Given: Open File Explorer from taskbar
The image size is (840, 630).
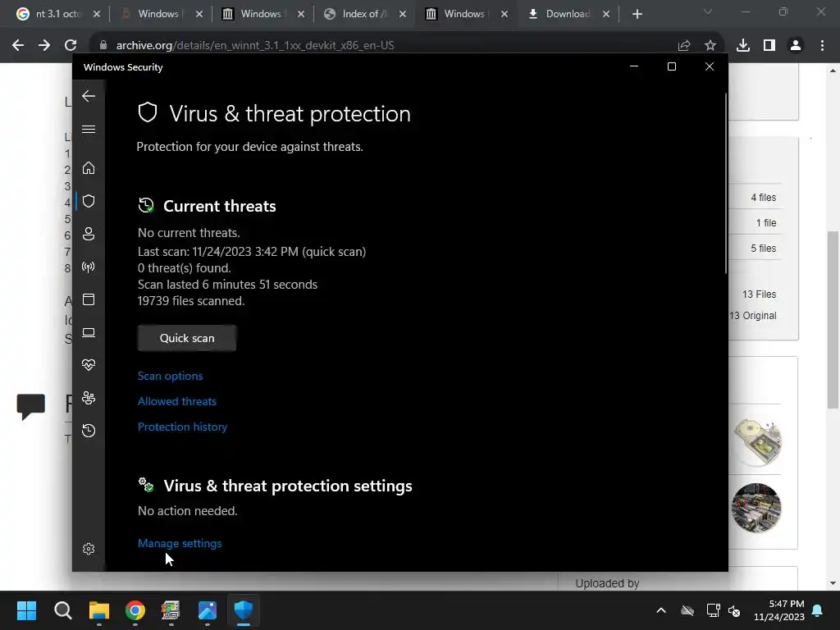Looking at the screenshot, I should [x=99, y=610].
